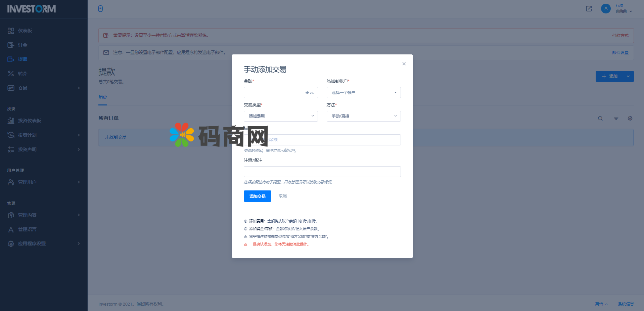The height and width of the screenshot is (311, 644).
Task: Go to 转介 in sidebar
Action: tap(22, 74)
